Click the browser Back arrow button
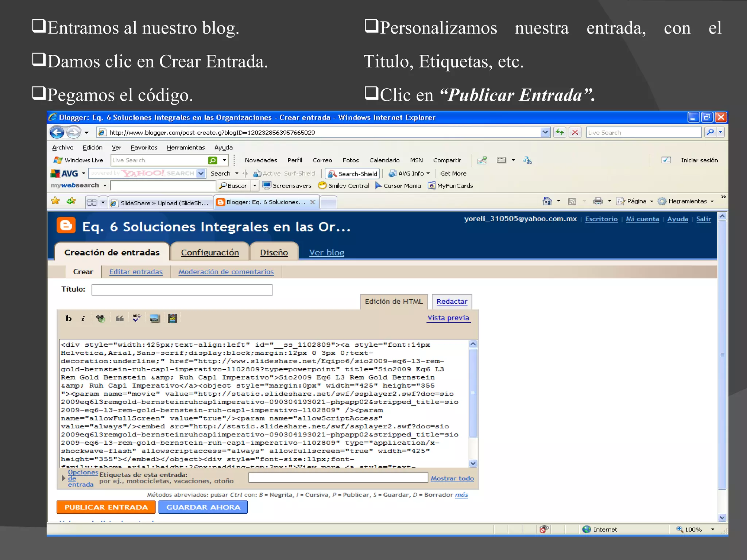The width and height of the screenshot is (747, 560). pos(57,132)
